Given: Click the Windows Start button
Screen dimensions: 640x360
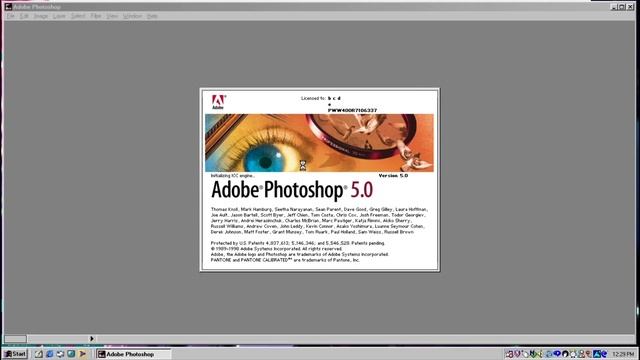Looking at the screenshot, I should tap(16, 354).
